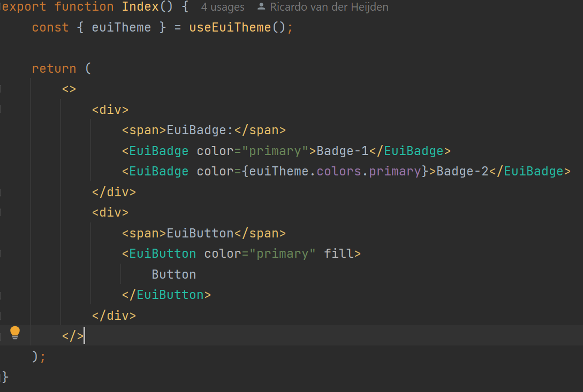The image size is (583, 392).
Task: Click the first EuiBadge opening tag
Action: tap(156, 150)
